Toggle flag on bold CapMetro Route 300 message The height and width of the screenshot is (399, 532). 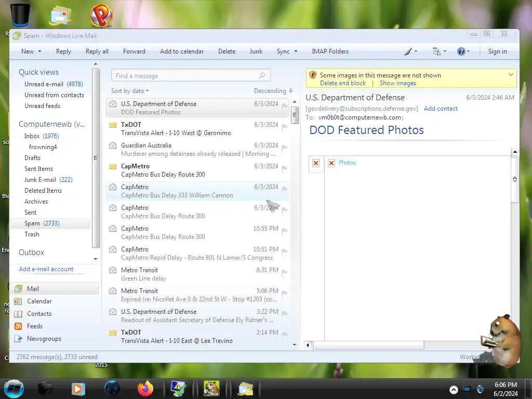tap(284, 169)
